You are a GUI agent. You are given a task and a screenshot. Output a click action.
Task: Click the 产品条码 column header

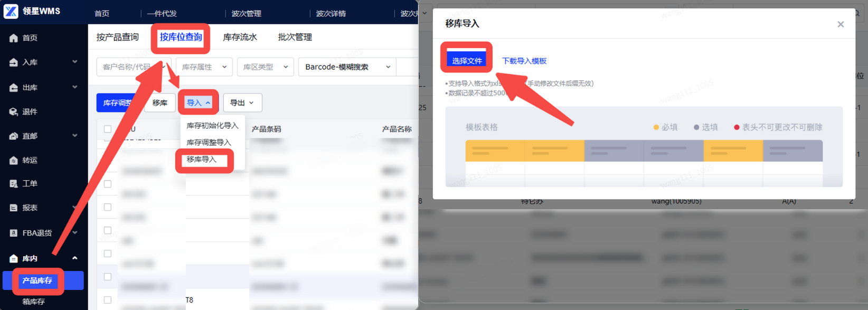[x=266, y=129]
